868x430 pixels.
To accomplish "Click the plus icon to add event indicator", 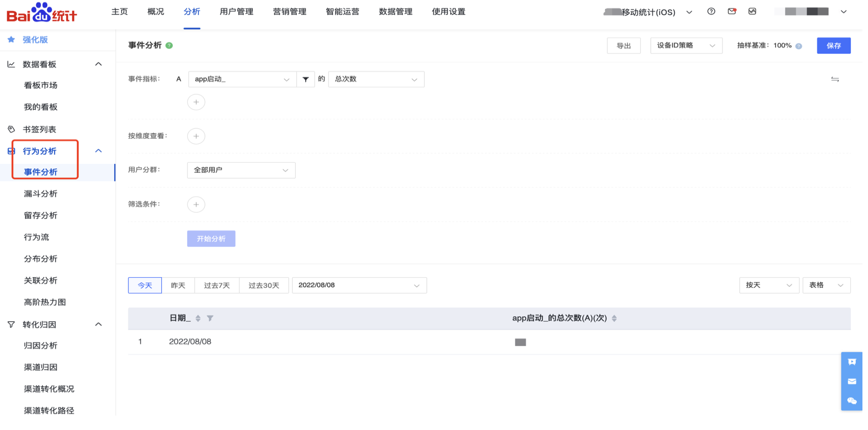I will (x=196, y=102).
